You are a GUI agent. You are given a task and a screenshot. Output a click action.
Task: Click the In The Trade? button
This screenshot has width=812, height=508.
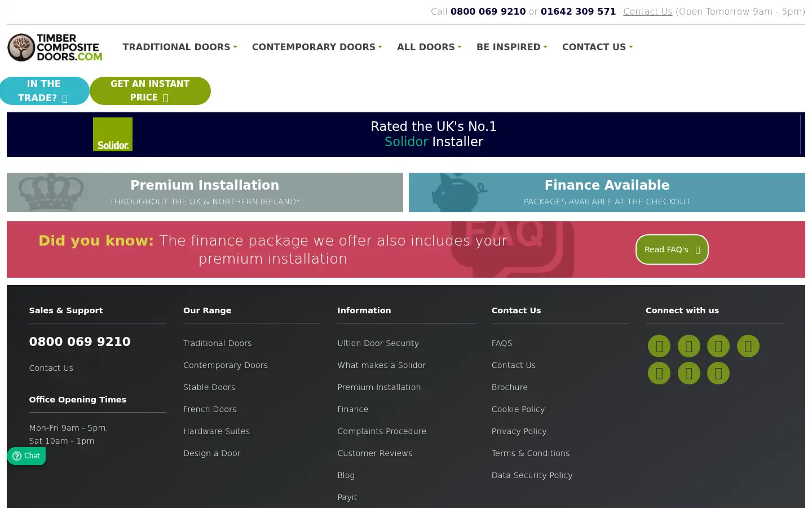(x=45, y=91)
